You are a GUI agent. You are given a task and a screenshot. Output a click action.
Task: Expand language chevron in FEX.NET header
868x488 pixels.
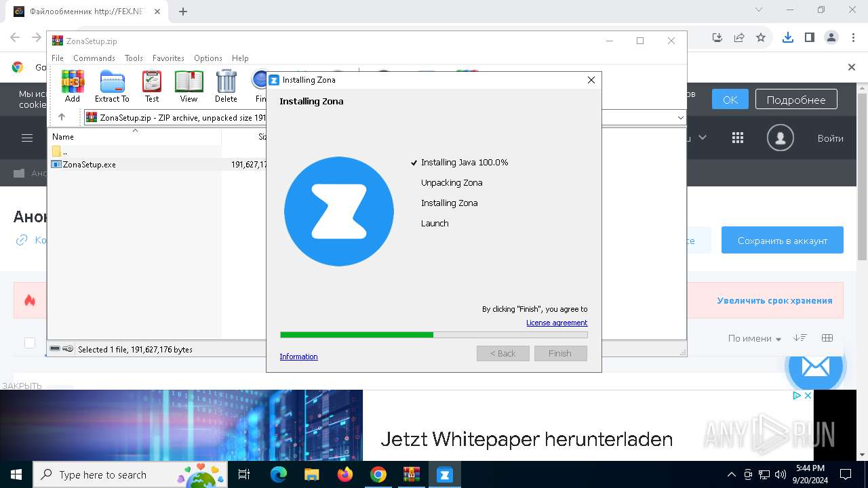[x=703, y=138]
